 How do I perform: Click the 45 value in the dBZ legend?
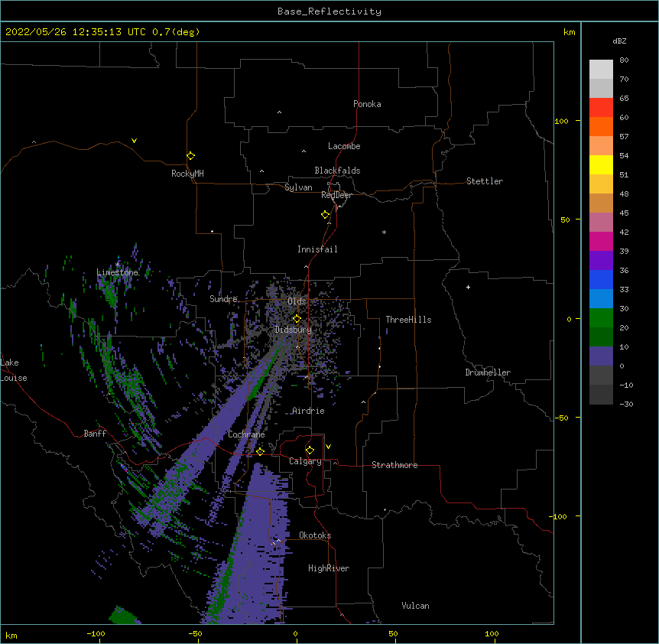point(624,213)
